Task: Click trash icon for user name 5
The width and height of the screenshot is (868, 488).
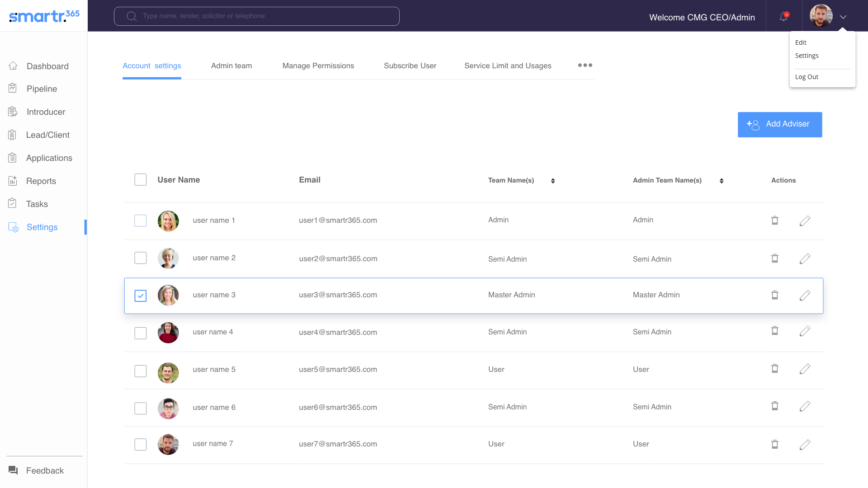Action: click(774, 369)
